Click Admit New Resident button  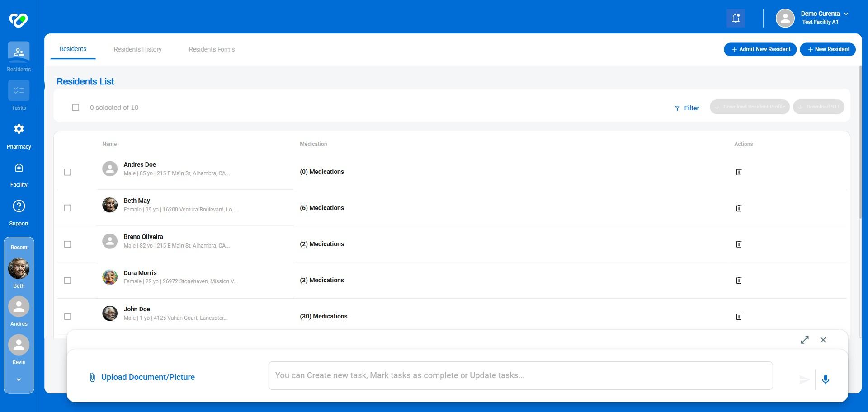click(x=760, y=49)
